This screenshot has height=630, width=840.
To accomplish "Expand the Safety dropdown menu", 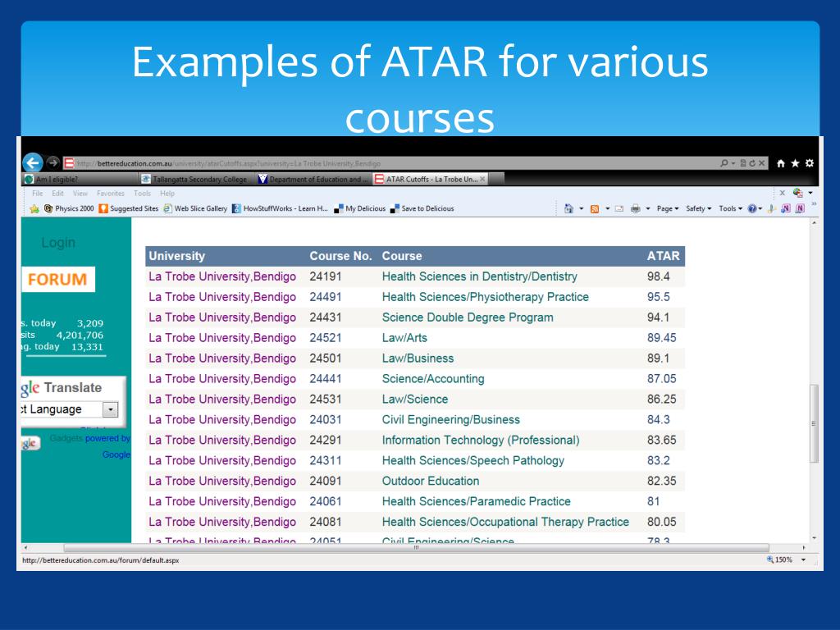I will tap(699, 209).
